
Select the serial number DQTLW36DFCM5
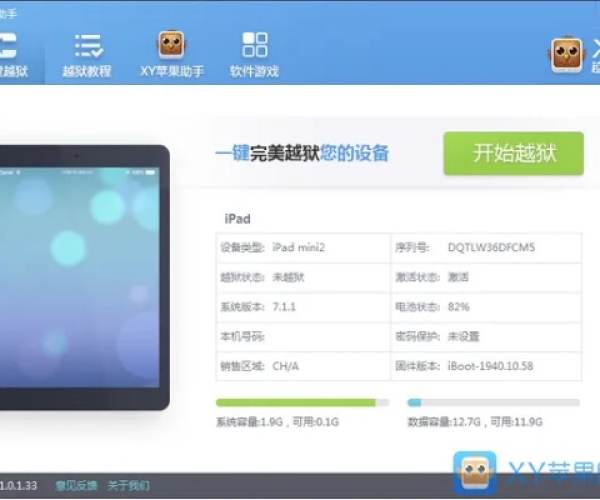491,248
